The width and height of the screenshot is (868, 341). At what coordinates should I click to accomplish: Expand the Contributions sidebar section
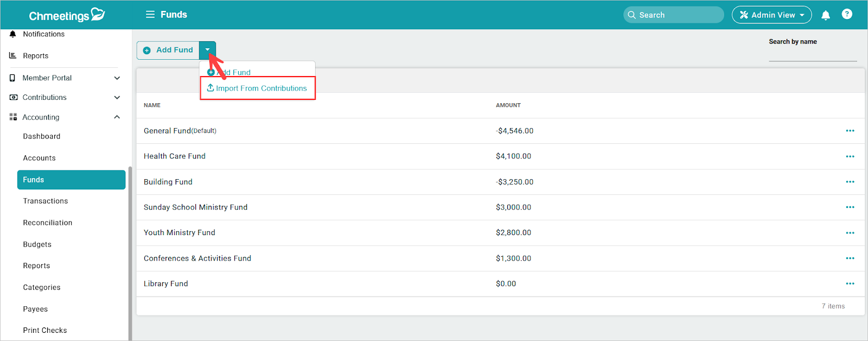click(x=117, y=98)
